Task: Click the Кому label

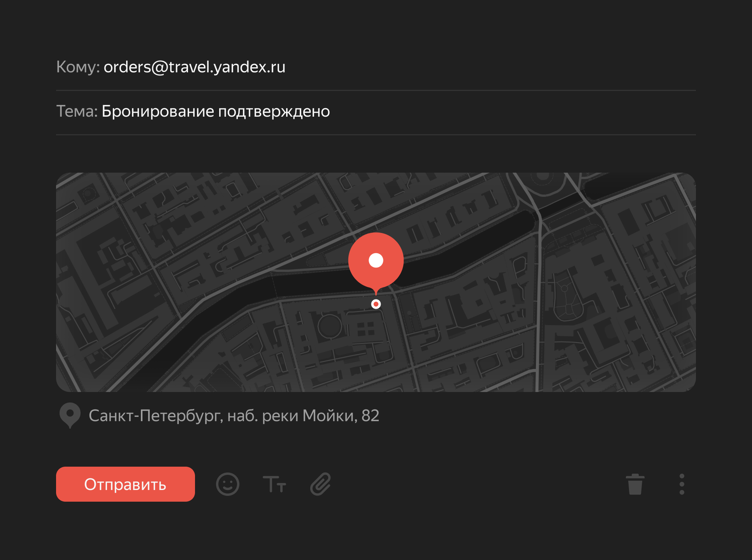Action: [x=78, y=67]
